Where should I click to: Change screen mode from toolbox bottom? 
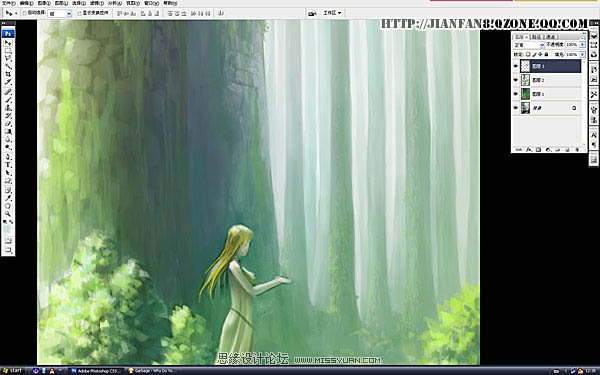8,251
